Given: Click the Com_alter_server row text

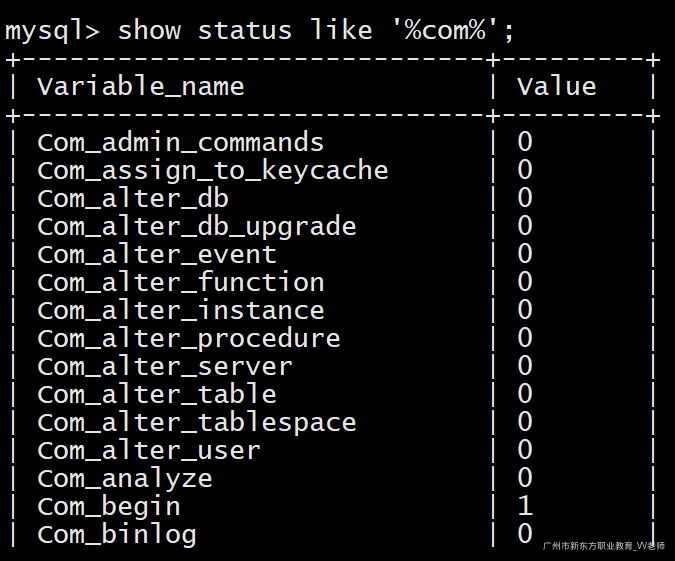Looking at the screenshot, I should tap(165, 367).
